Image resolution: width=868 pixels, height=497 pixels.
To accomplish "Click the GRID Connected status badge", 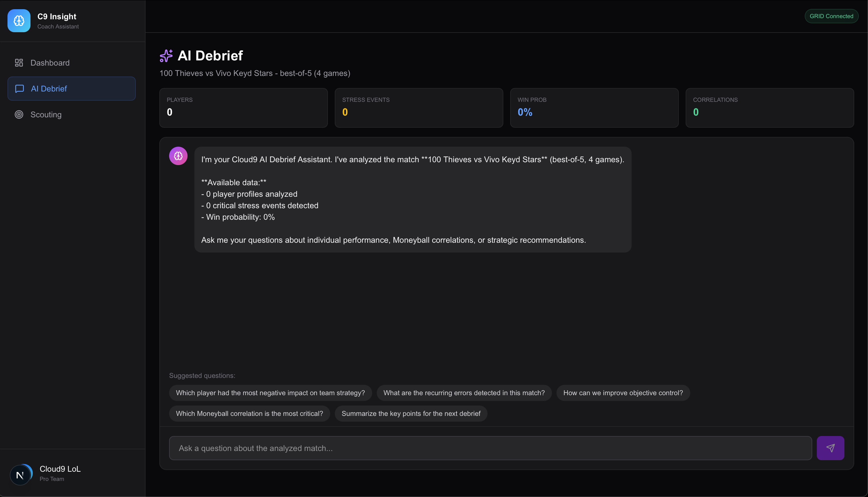I will pos(831,16).
